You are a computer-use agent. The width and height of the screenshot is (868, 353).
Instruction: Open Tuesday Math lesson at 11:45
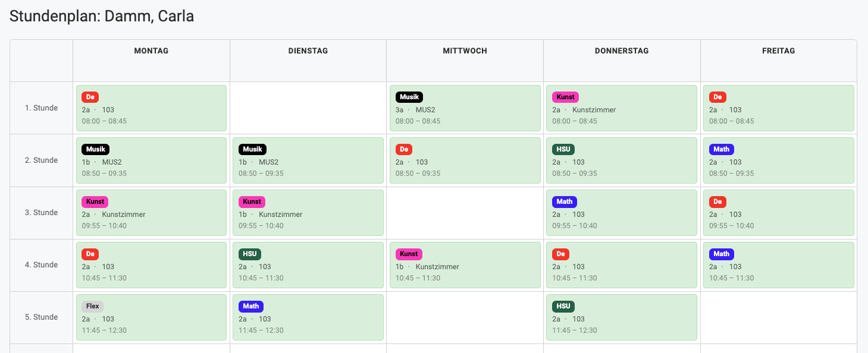click(x=308, y=317)
